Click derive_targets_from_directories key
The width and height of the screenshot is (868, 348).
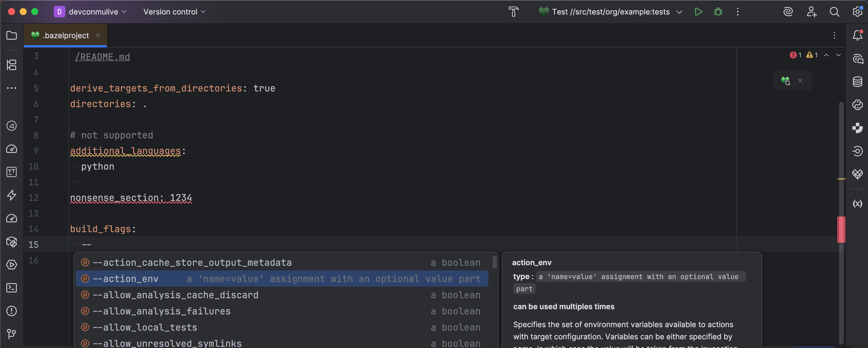tap(156, 88)
